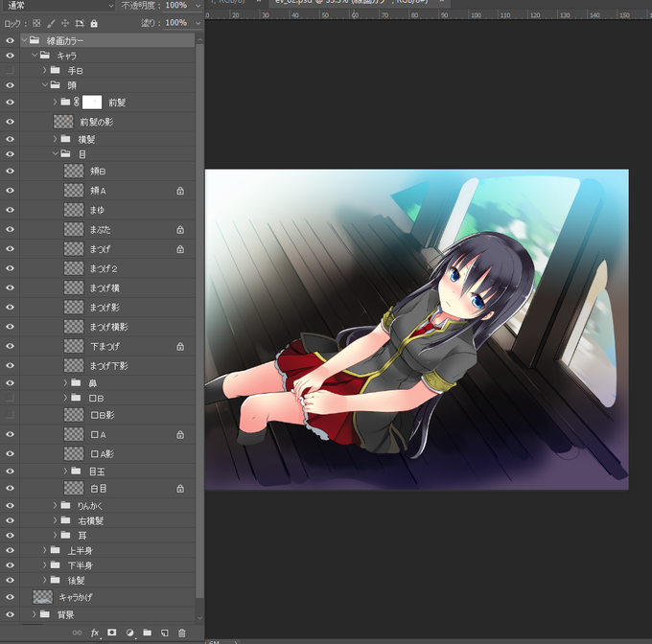Select the 後髪 group
The image size is (652, 644).
coord(107,581)
